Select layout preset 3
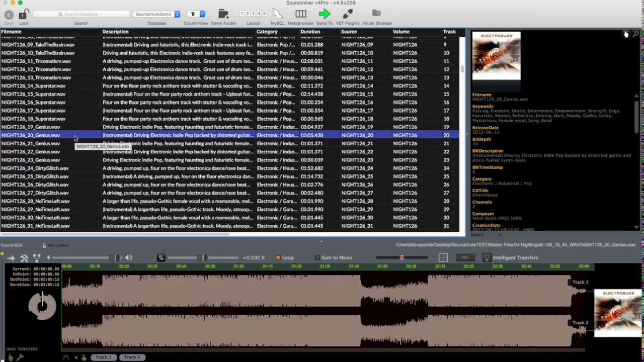Image resolution: width=644 pixels, height=362 pixels. click(x=253, y=14)
